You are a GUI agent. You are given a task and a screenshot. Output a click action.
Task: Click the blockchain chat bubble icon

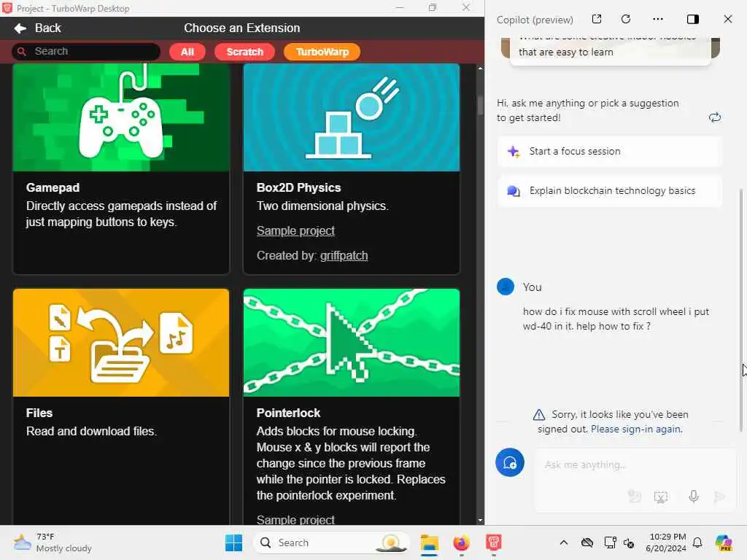[513, 191]
